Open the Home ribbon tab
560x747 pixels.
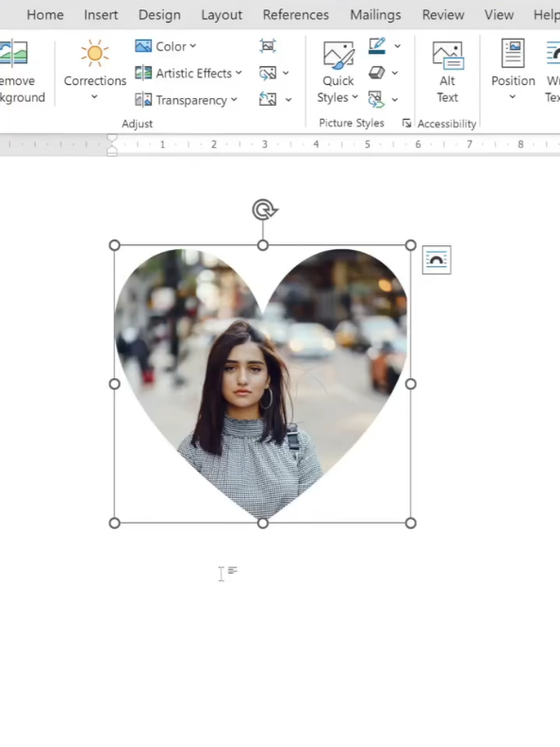44,15
